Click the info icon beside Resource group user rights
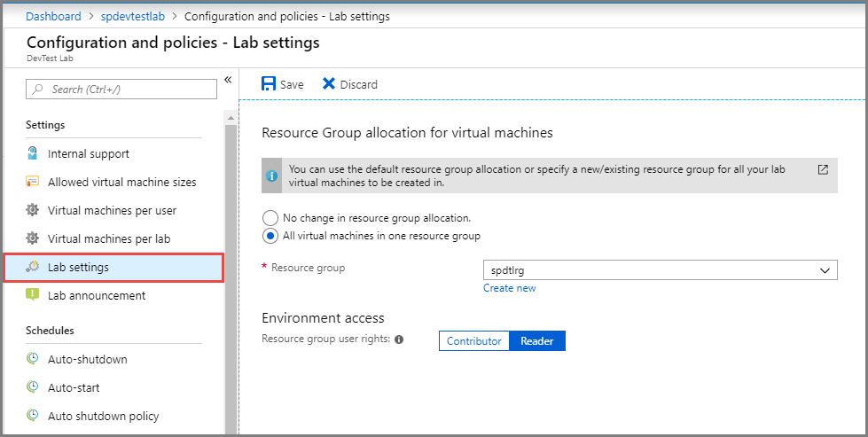 399,339
